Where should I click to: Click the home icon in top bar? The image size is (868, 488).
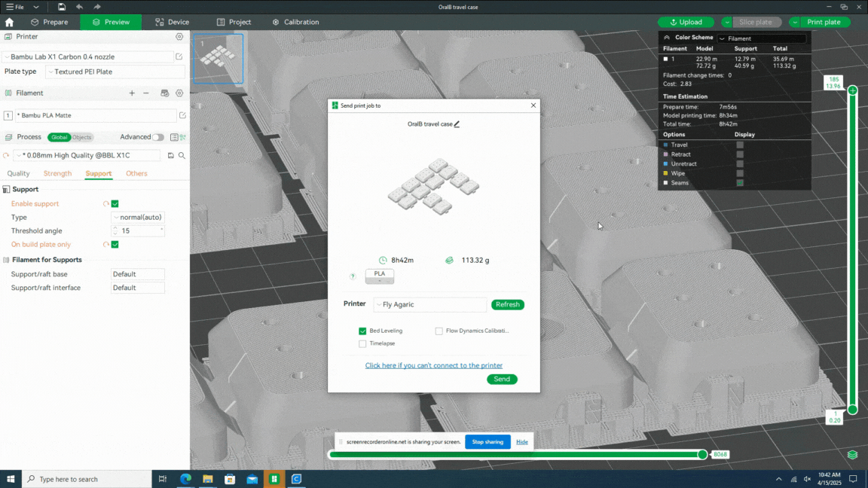point(9,22)
